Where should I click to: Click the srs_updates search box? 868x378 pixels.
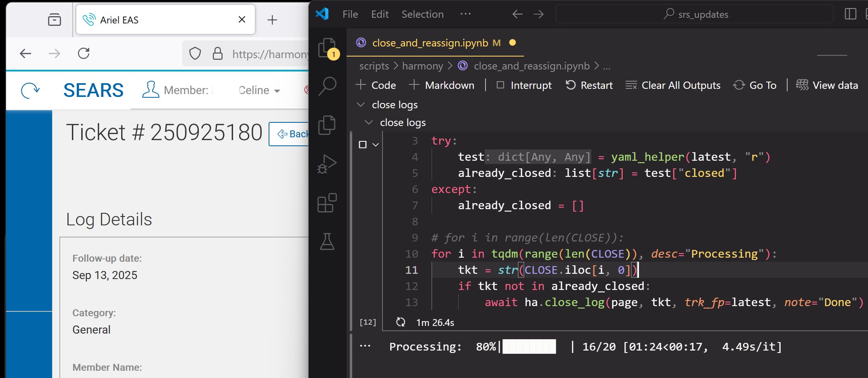(694, 14)
